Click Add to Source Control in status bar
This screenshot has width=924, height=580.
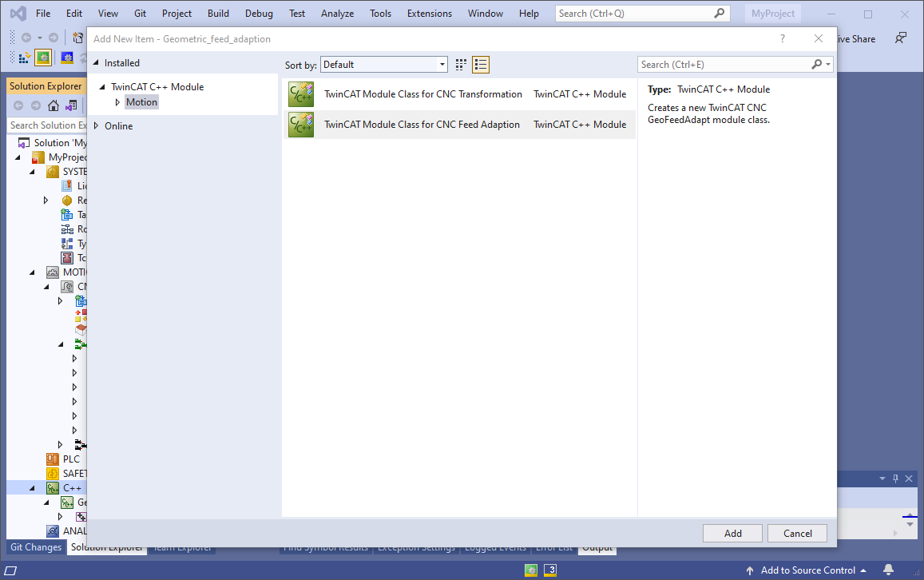(807, 570)
